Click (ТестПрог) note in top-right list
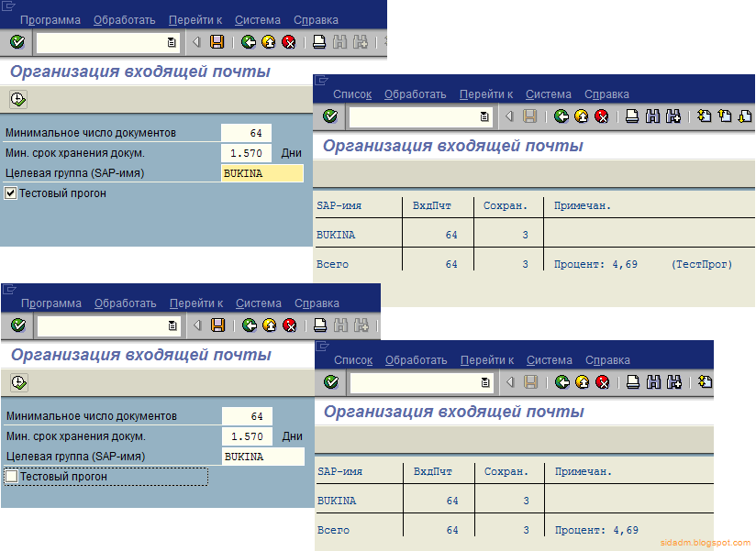 (702, 264)
